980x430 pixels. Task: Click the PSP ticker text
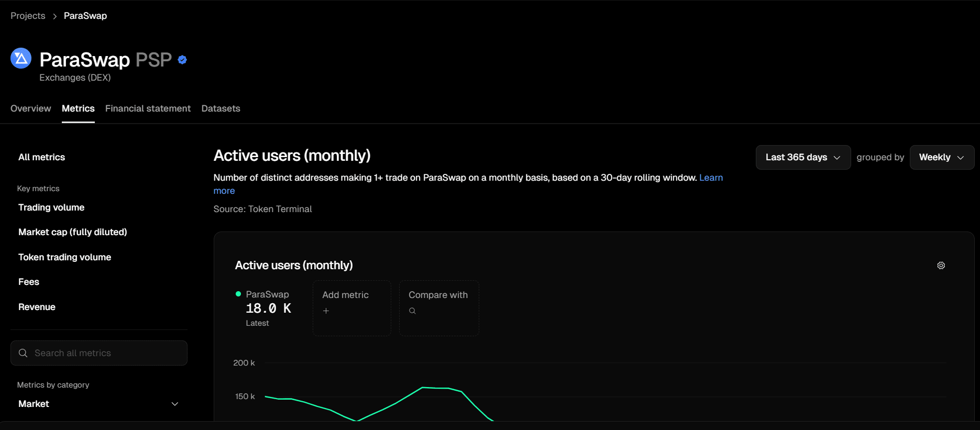(x=153, y=60)
